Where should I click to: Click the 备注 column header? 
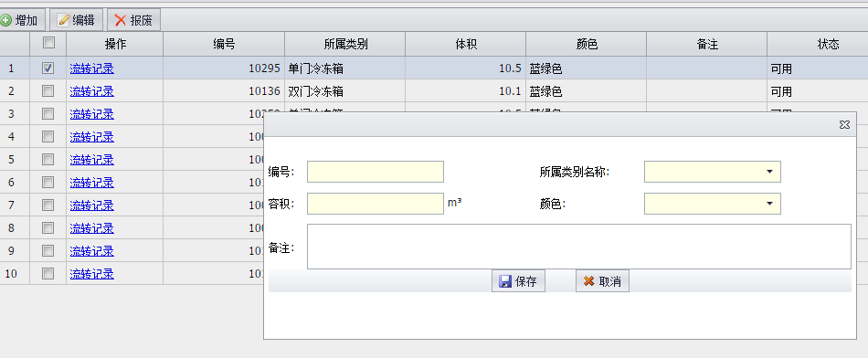pos(707,44)
